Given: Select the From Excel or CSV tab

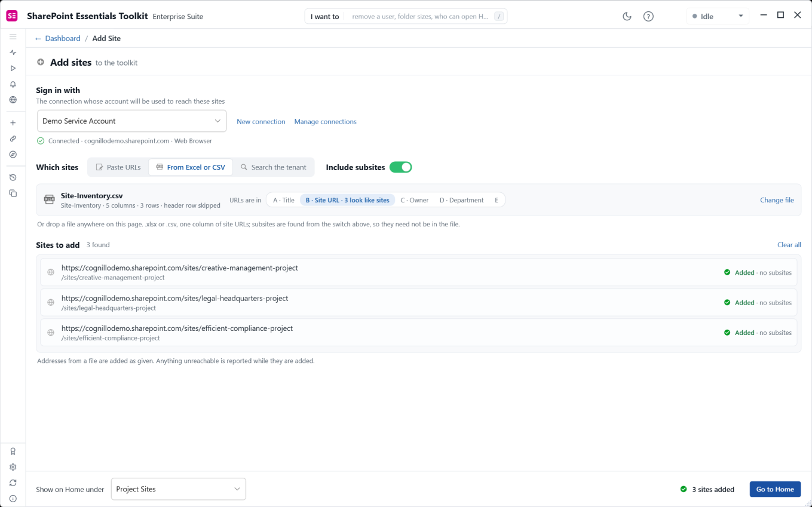Looking at the screenshot, I should (x=191, y=167).
